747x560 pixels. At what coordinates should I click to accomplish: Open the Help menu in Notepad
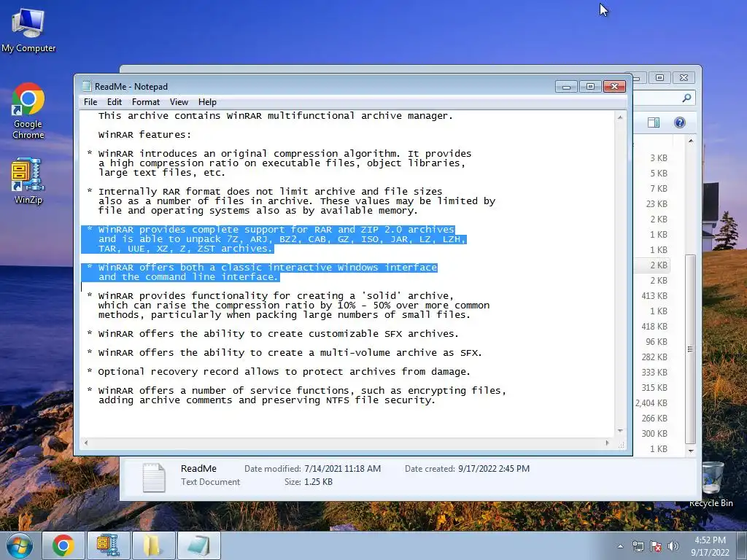click(207, 102)
